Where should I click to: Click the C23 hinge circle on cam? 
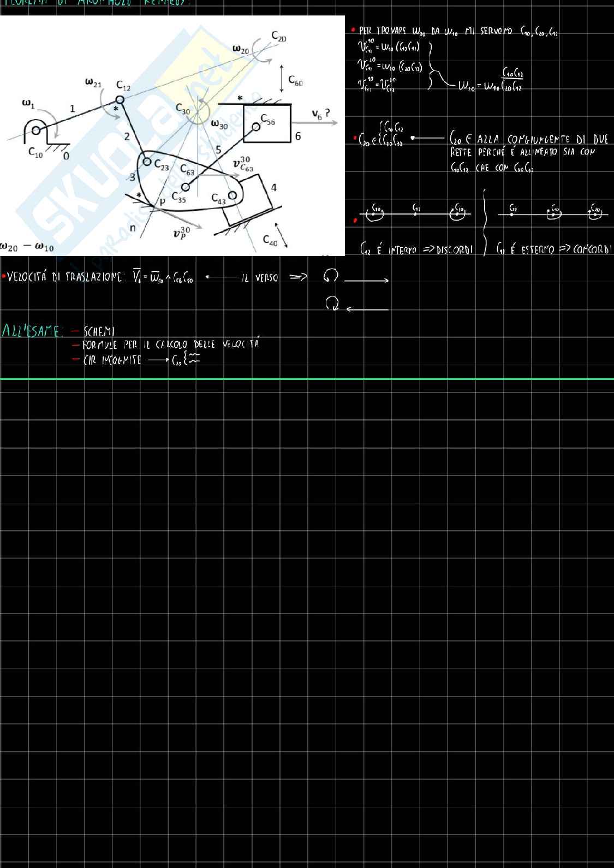[146, 162]
